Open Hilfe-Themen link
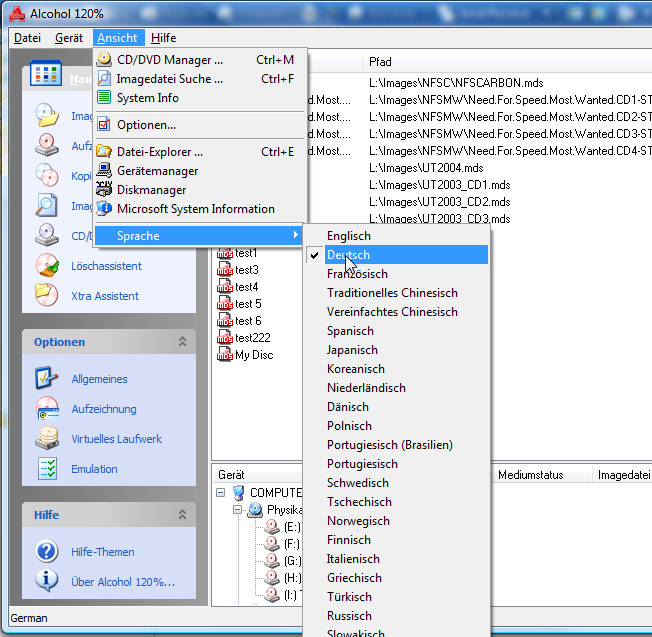 (x=103, y=552)
